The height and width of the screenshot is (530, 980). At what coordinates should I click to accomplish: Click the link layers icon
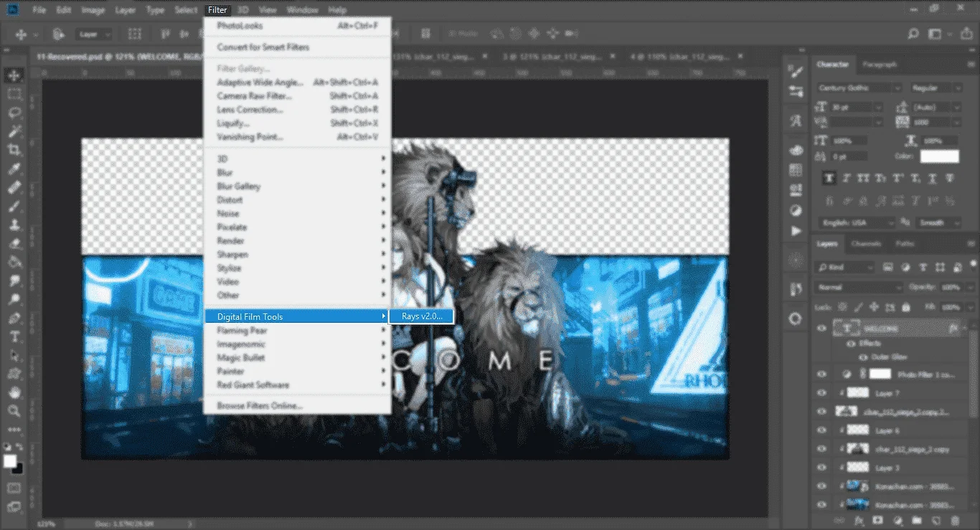click(x=839, y=521)
